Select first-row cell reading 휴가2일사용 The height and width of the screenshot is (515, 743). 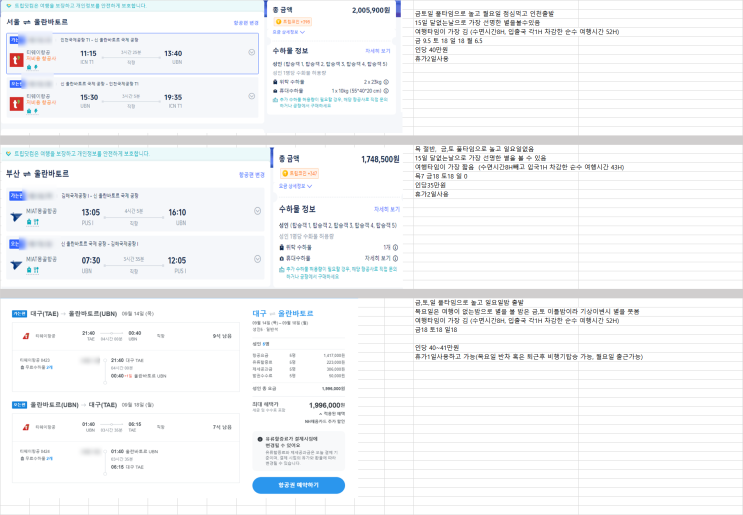click(x=432, y=59)
